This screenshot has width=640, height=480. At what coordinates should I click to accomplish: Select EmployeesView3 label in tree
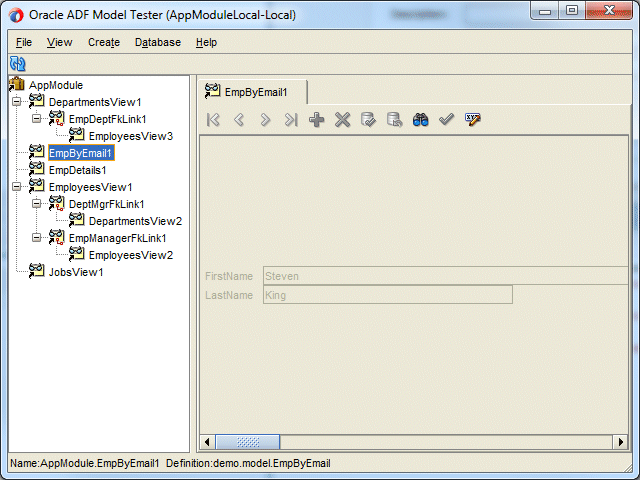tap(131, 136)
